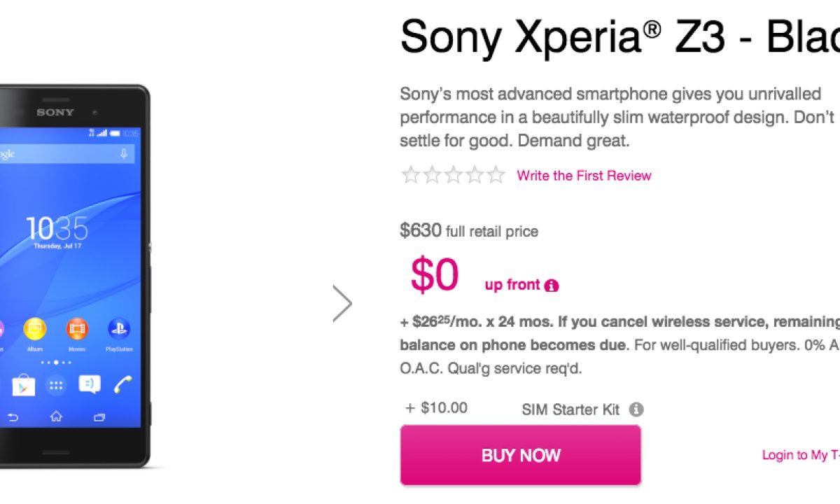Image resolution: width=840 pixels, height=504 pixels.
Task: Open the app drawer grid icon in phone dock
Action: [x=56, y=384]
